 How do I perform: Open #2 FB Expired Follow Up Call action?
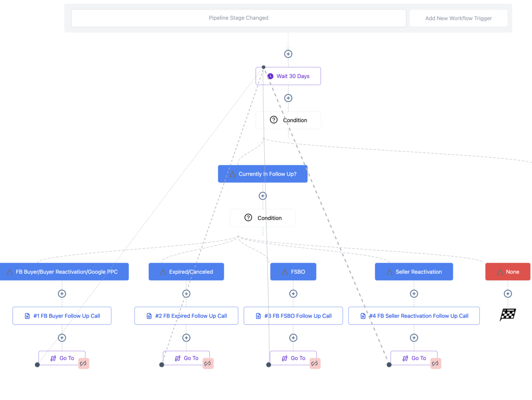coord(186,316)
